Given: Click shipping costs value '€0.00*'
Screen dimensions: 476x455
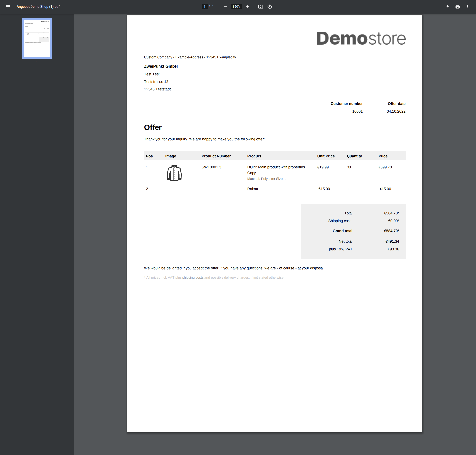Looking at the screenshot, I should (394, 221).
